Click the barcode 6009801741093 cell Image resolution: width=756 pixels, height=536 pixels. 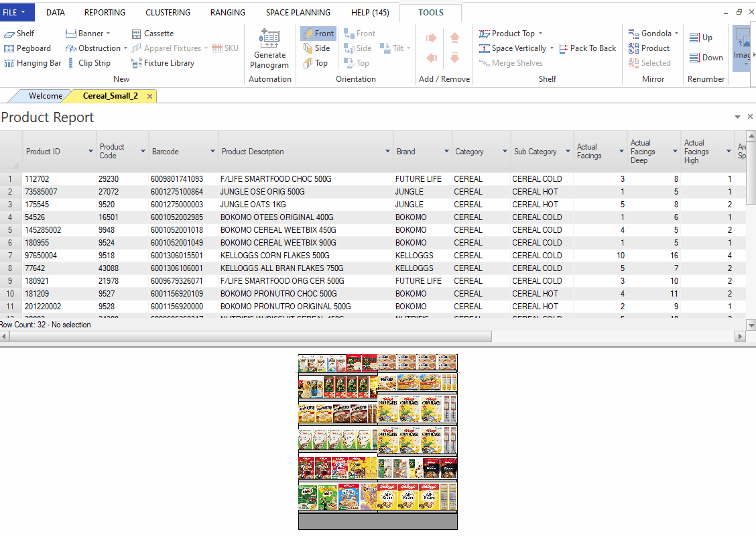click(183, 179)
